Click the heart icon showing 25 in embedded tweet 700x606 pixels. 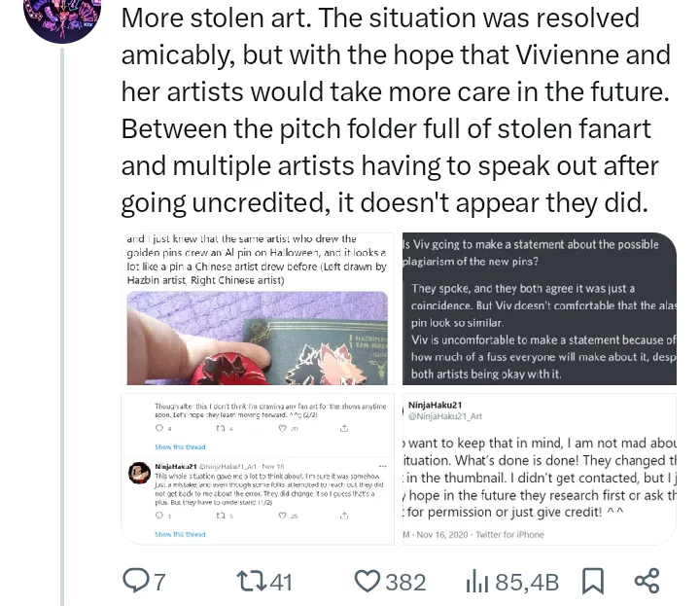pyautogui.click(x=283, y=517)
